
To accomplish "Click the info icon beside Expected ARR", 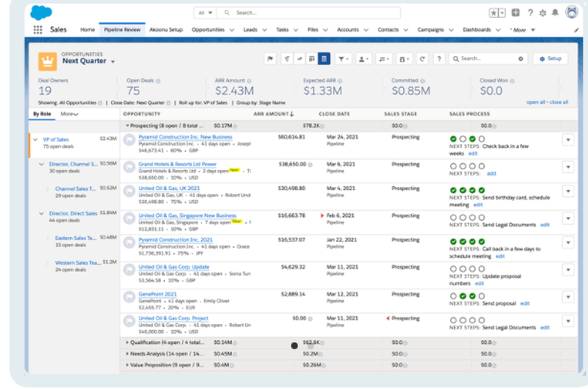I will [340, 81].
